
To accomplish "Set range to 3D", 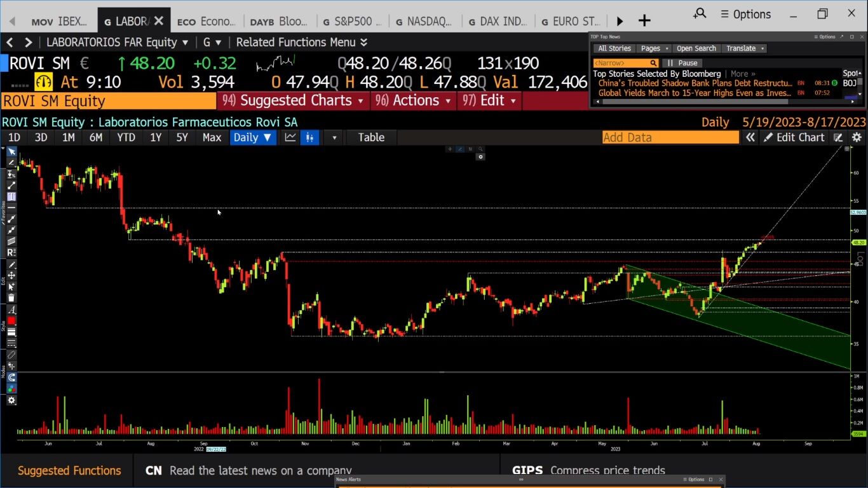I will coord(41,137).
